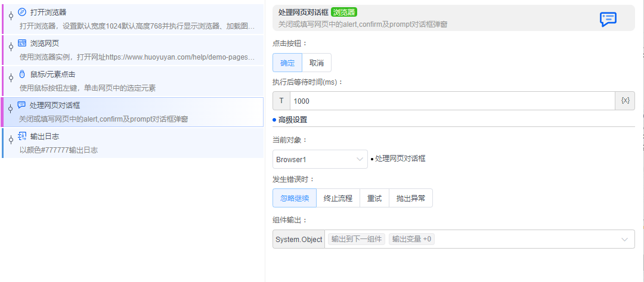Screen dimensions: 644x282
Task: Click the {x} variable button of wait time
Action: click(x=625, y=101)
